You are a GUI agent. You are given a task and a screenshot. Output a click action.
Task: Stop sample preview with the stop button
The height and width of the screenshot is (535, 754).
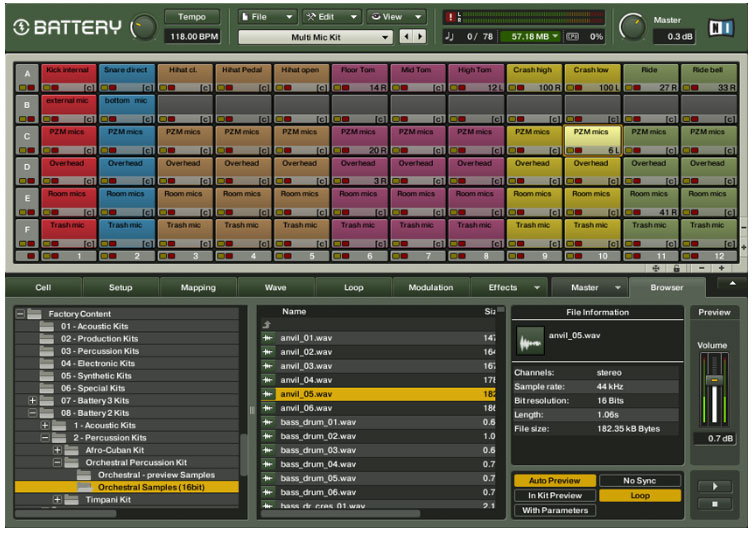point(715,504)
